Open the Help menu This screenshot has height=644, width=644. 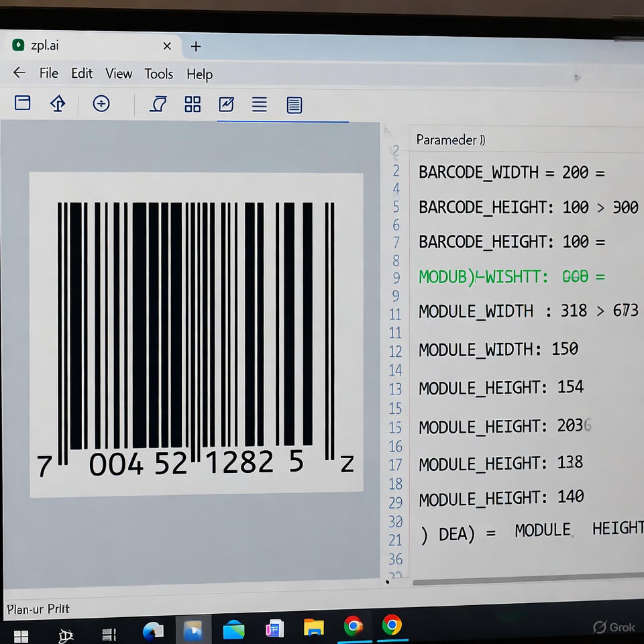(200, 74)
